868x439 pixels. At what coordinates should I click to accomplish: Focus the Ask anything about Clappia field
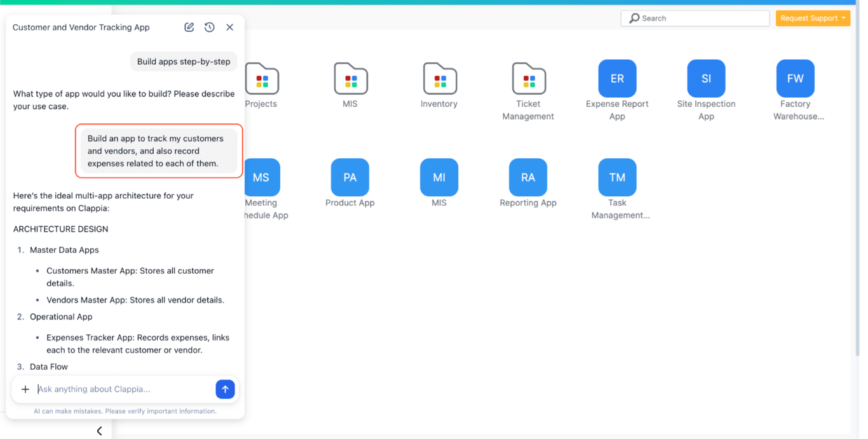point(124,389)
